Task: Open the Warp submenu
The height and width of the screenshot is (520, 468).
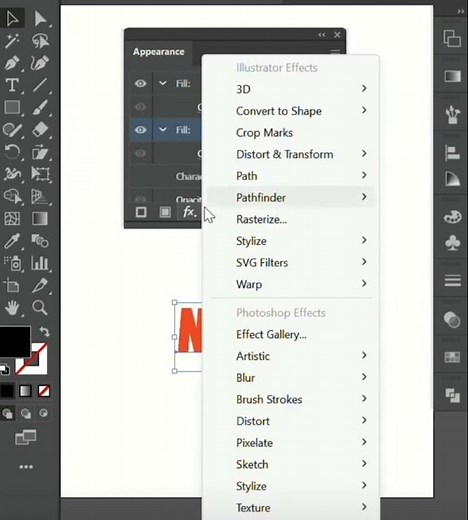Action: (x=291, y=284)
